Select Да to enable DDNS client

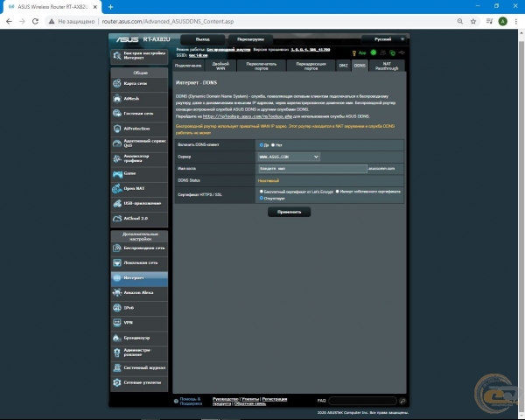(x=261, y=145)
